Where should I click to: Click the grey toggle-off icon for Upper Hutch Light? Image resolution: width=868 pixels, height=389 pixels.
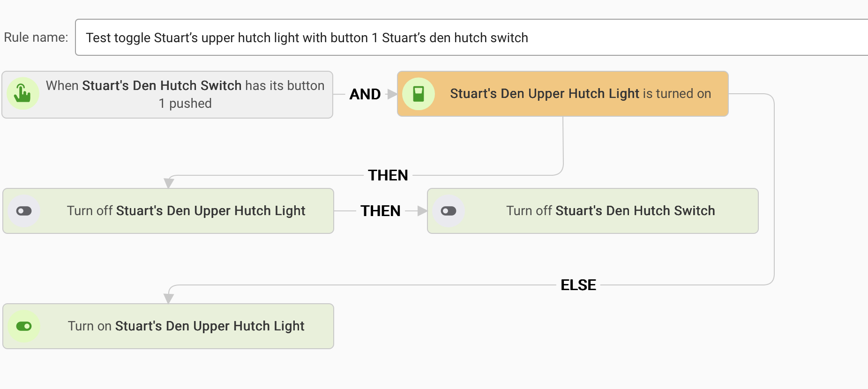point(24,211)
